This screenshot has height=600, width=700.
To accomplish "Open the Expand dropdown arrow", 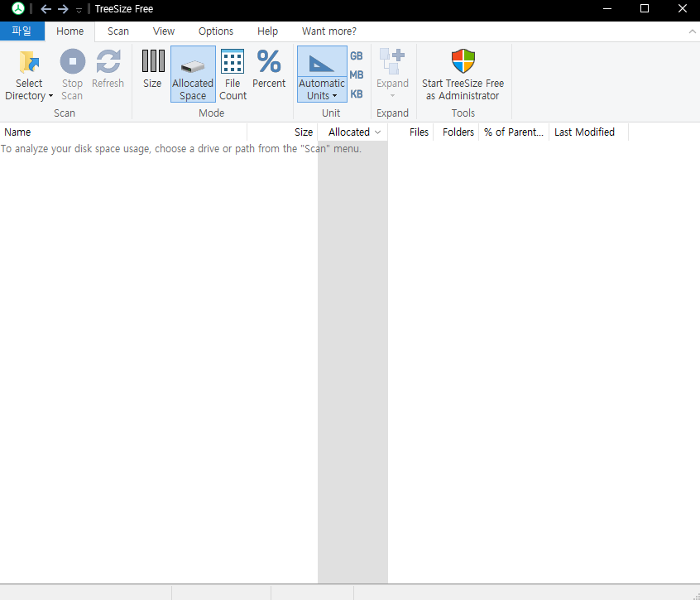I will pyautogui.click(x=392, y=96).
